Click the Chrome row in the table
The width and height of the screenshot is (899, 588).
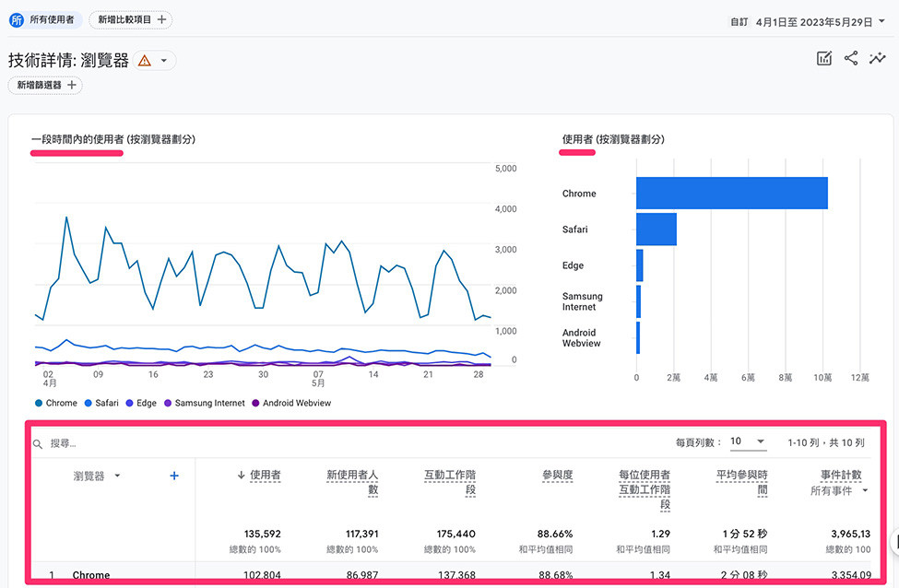tap(451, 575)
